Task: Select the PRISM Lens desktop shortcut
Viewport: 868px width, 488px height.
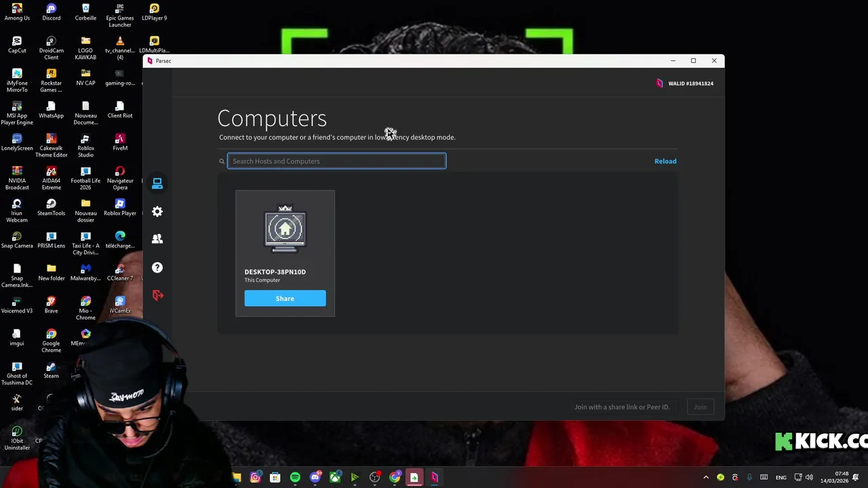Action: [x=52, y=240]
